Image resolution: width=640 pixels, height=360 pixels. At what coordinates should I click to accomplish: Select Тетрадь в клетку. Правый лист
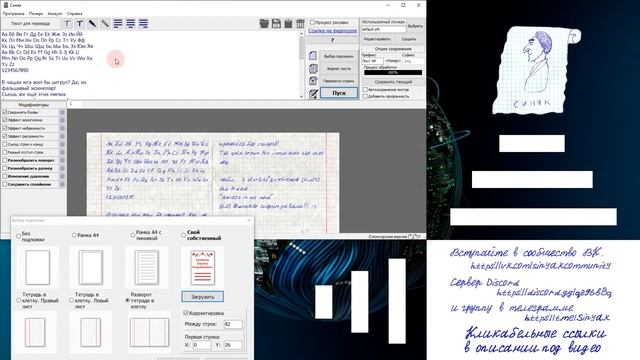coord(18,300)
